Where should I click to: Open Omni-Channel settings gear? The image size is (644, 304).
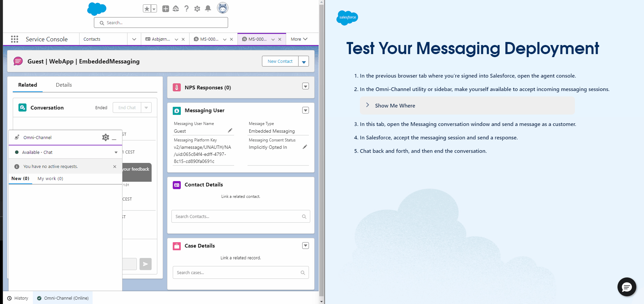coord(105,137)
